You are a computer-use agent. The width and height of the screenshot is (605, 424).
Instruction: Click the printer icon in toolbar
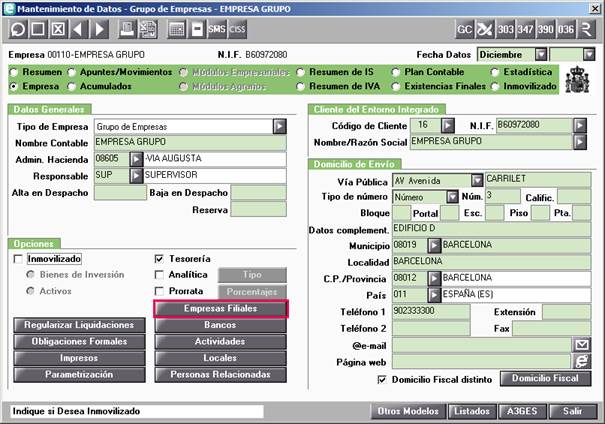pos(127,29)
